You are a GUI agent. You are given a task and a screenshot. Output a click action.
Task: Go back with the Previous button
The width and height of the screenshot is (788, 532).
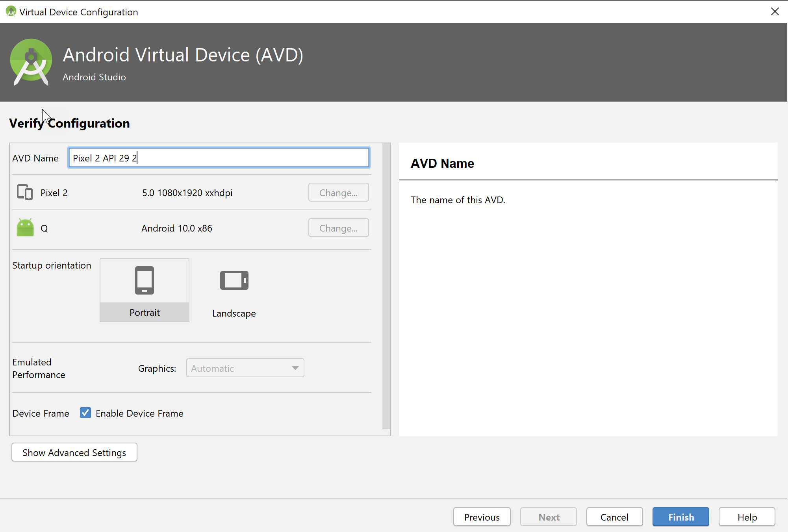(x=482, y=517)
